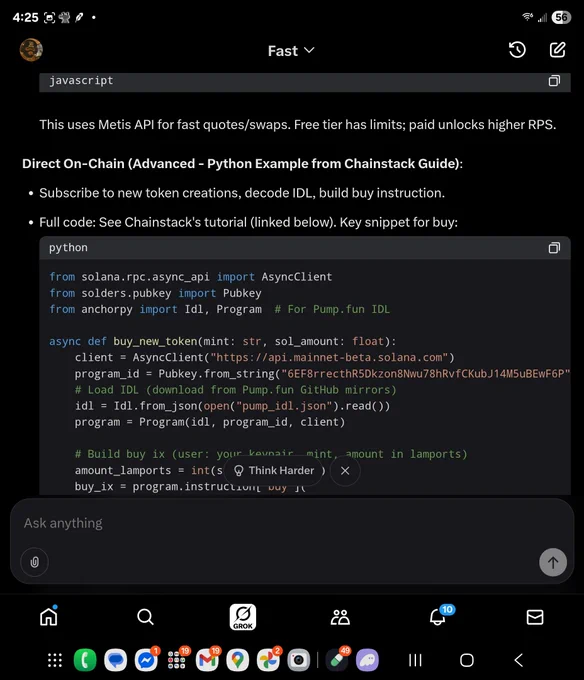Open the profile avatar menu

(x=31, y=50)
